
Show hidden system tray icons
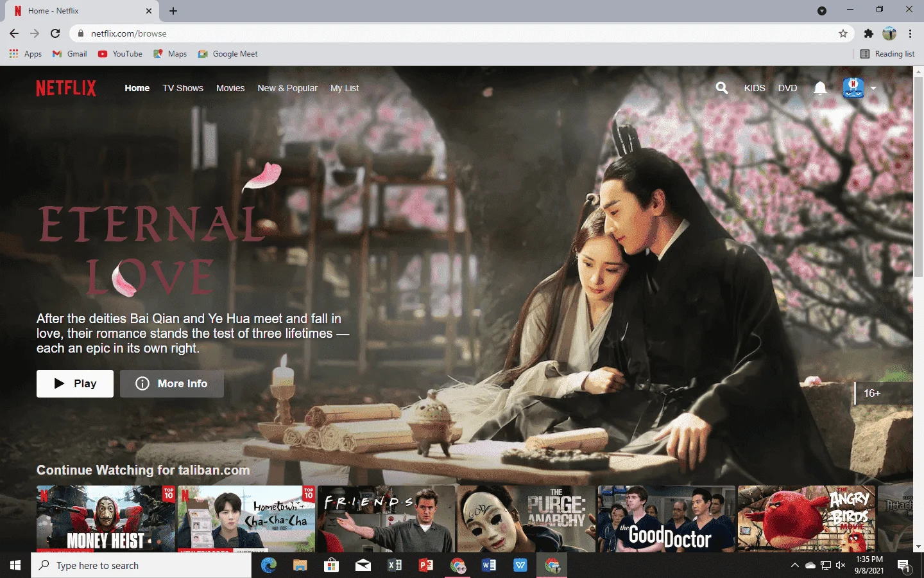click(x=794, y=566)
